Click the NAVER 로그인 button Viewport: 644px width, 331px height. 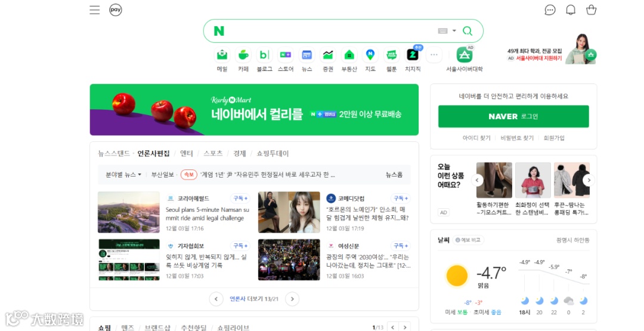(x=513, y=116)
